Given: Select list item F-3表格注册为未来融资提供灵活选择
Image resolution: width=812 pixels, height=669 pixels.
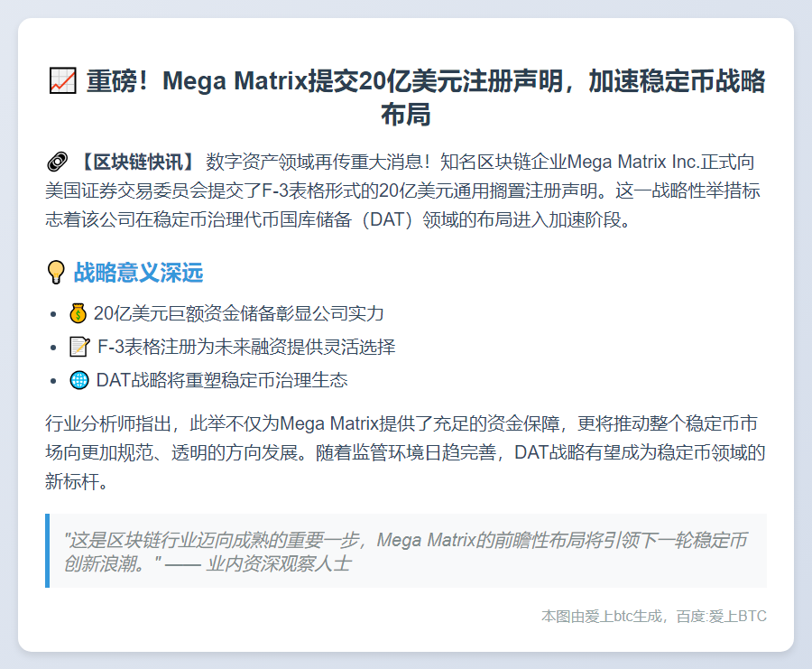Looking at the screenshot, I should coord(245,347).
